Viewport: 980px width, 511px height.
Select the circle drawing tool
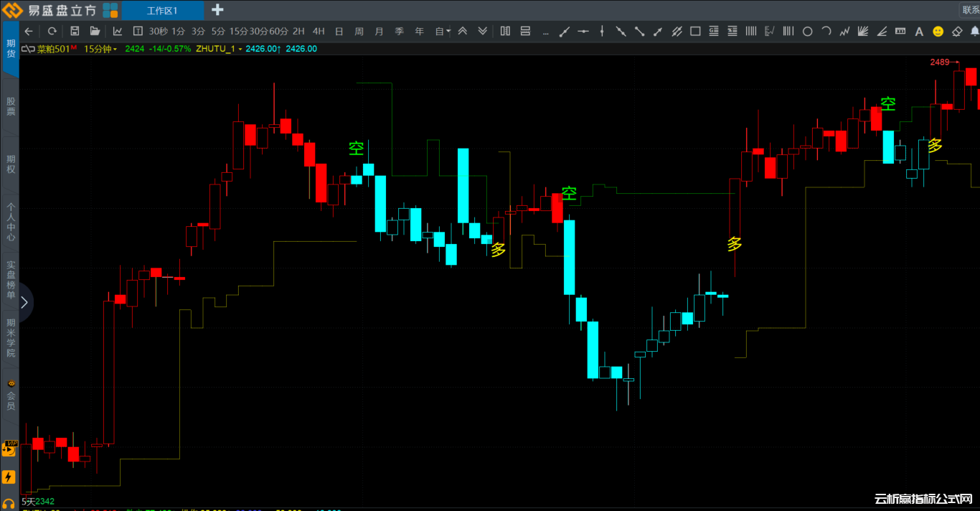pos(807,31)
